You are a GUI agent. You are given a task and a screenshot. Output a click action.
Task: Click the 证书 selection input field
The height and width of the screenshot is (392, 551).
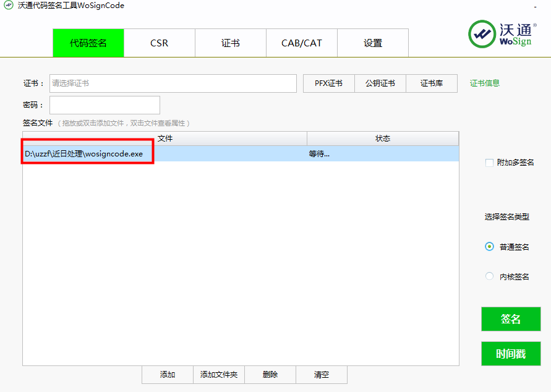tap(173, 83)
